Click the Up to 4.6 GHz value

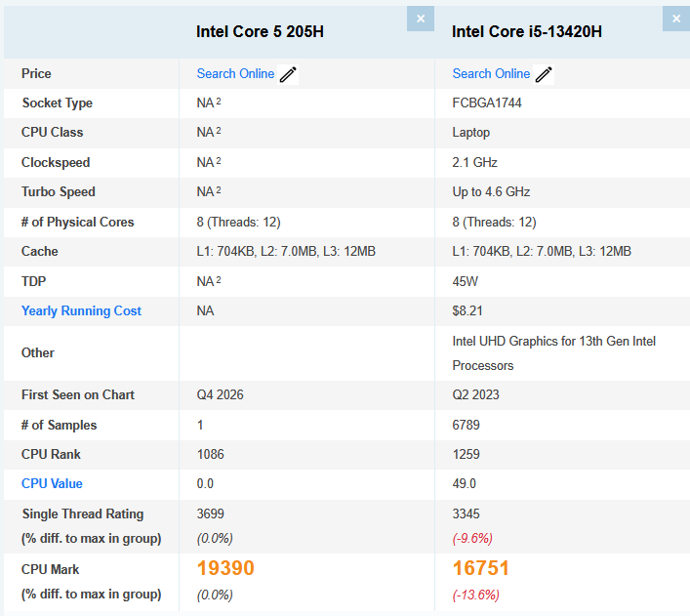click(x=491, y=192)
